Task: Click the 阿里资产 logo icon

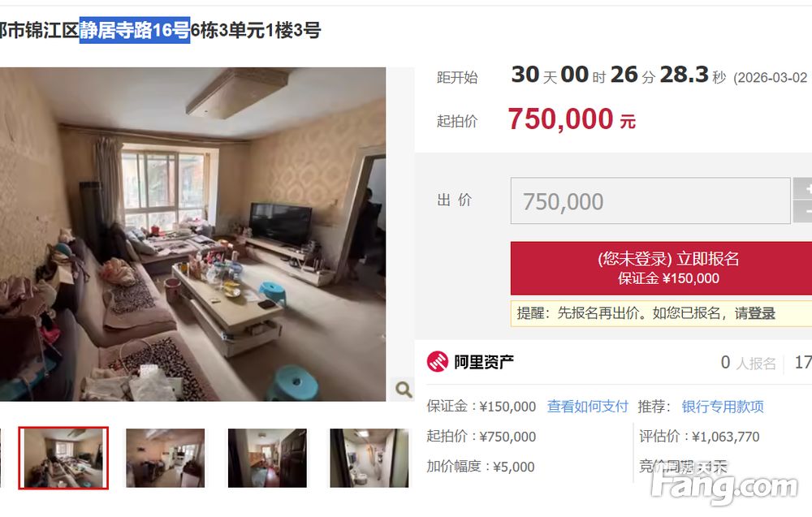Action: click(438, 362)
